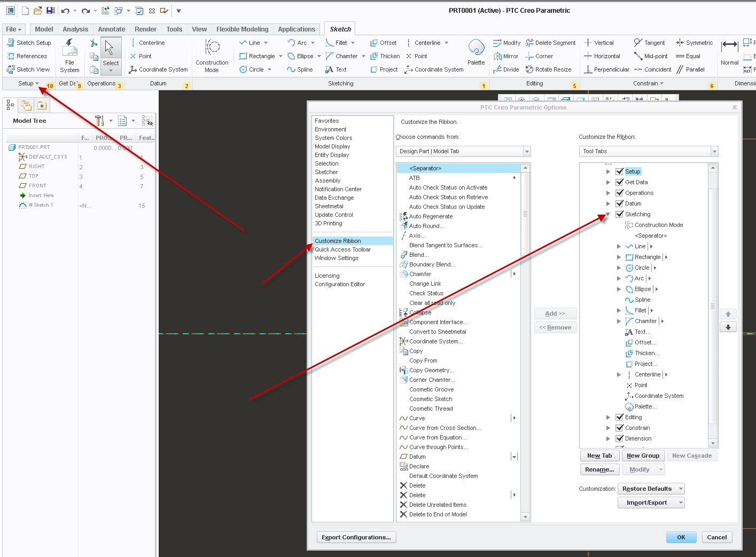Click the New Tab button
The height and width of the screenshot is (557, 756).
click(x=599, y=456)
